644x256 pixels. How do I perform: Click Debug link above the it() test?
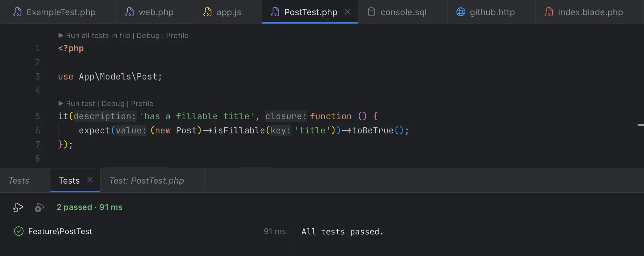coord(113,103)
